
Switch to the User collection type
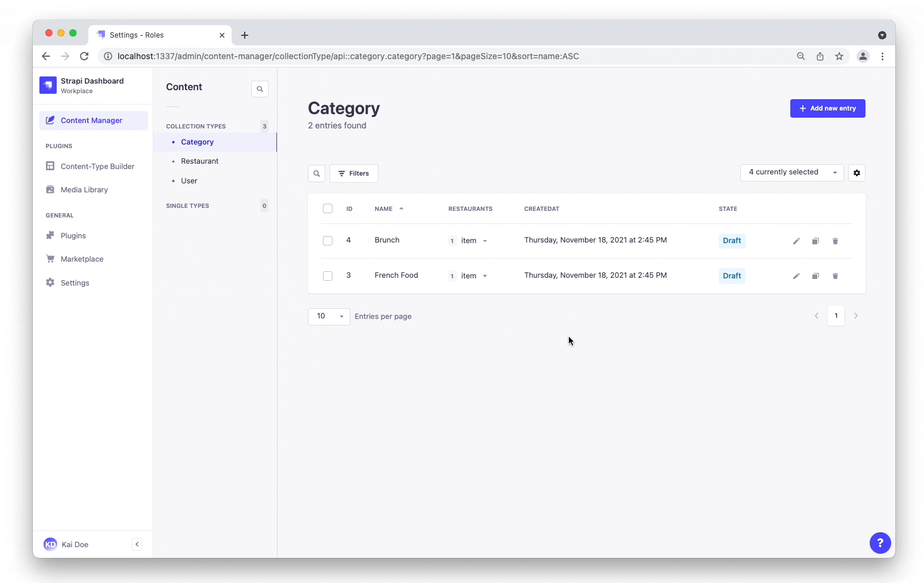pos(189,180)
